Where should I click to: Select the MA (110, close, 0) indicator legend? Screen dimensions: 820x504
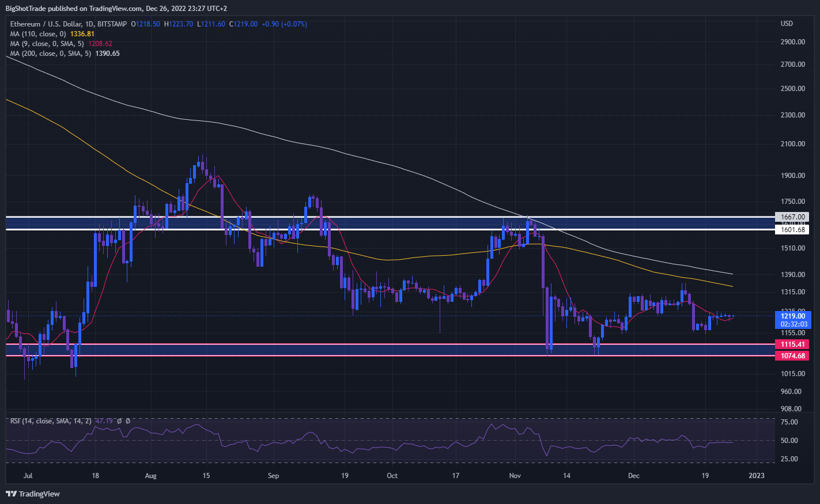38,34
